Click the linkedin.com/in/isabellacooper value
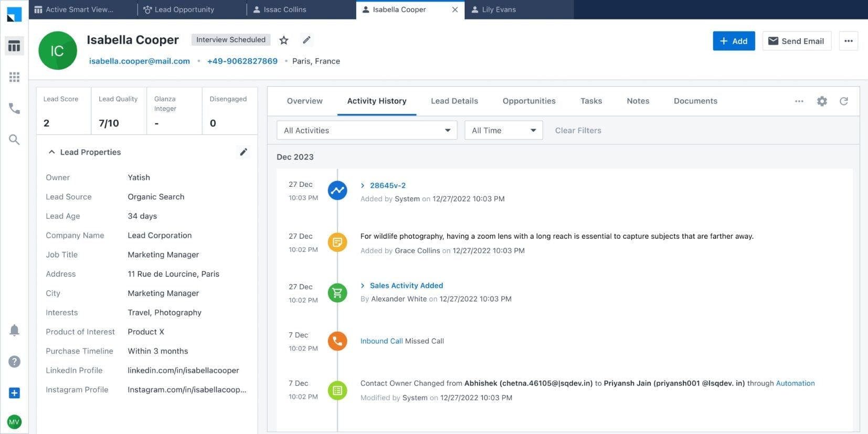 (183, 371)
